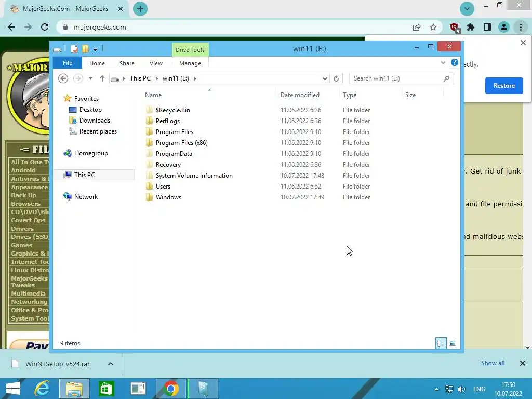Select This PC in navigation pane
Viewport: 532px width, 399px height.
pyautogui.click(x=85, y=175)
